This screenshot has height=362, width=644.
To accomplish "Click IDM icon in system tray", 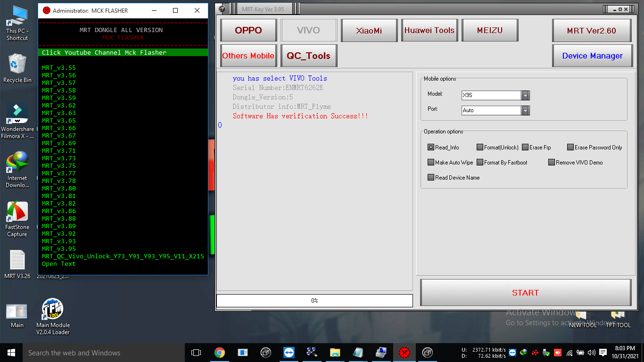I will point(524,353).
